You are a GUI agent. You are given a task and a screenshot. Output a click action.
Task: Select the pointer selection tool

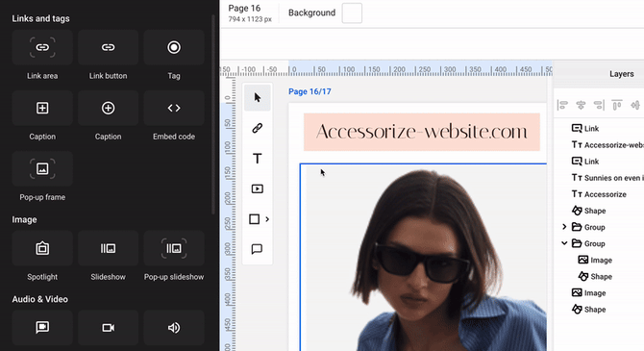[x=258, y=97]
